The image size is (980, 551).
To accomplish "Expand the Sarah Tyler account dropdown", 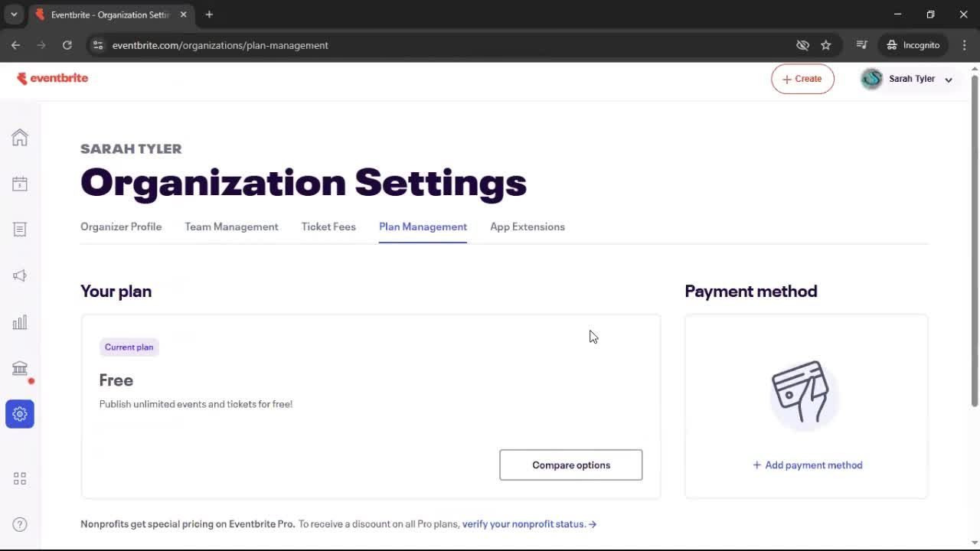I will coord(949,80).
